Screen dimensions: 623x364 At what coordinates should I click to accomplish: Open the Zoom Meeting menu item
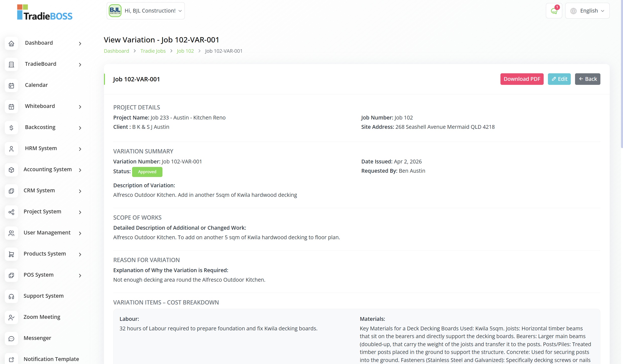pyautogui.click(x=42, y=317)
